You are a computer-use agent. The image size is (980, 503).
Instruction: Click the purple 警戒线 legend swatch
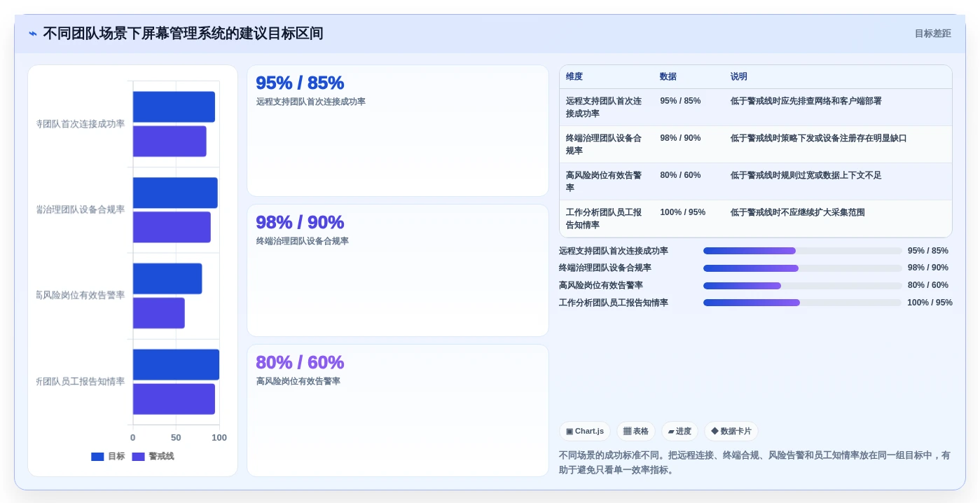click(x=138, y=457)
